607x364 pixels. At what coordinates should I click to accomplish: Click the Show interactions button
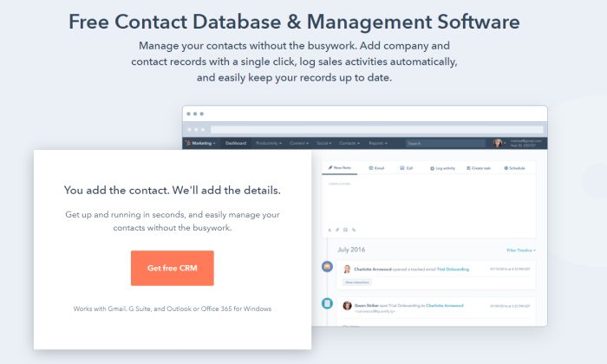(357, 283)
